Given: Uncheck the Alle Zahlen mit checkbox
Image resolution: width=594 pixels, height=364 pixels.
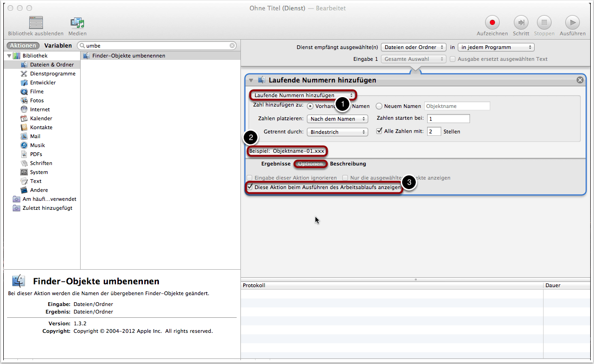Looking at the screenshot, I should tap(379, 131).
